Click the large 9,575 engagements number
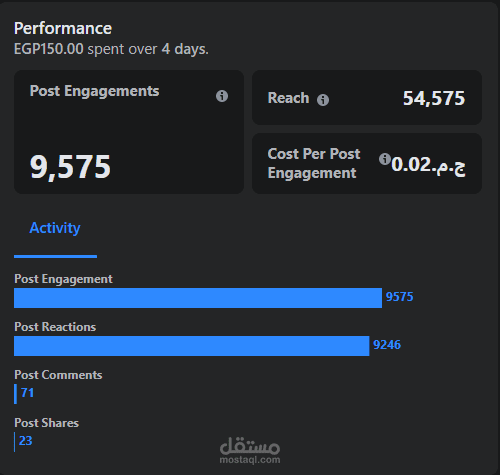 70,167
